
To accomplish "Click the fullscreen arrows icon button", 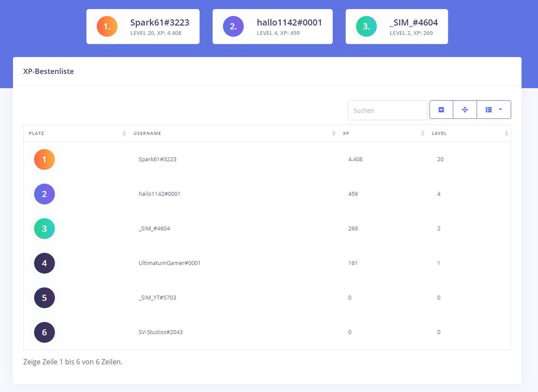I will (x=465, y=109).
